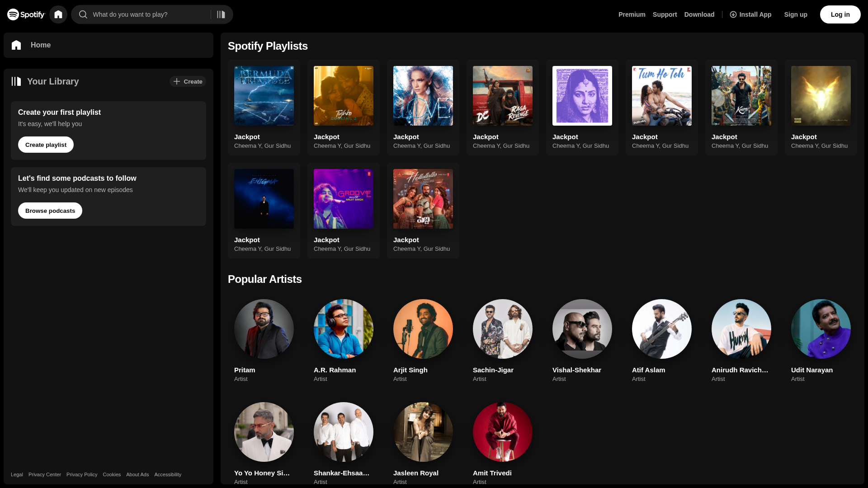This screenshot has height=488, width=868.
Task: Select the Udit Narayan artist card
Action: coord(821,341)
